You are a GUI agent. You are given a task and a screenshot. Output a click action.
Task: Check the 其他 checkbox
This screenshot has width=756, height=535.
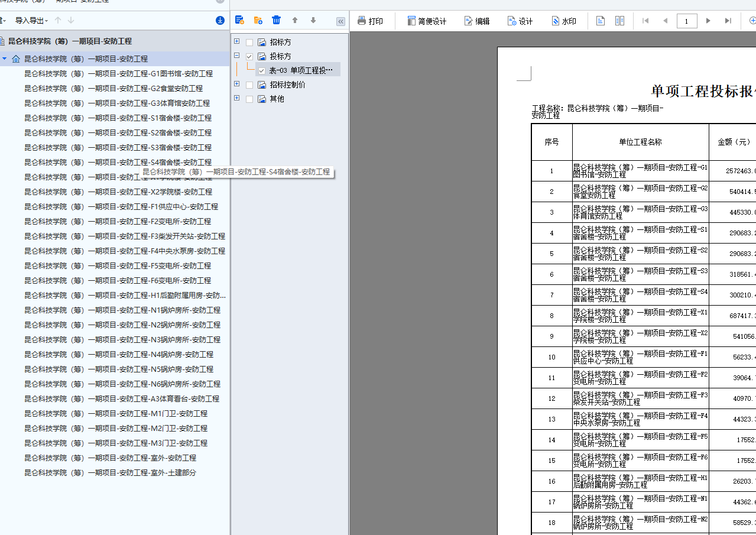pyautogui.click(x=249, y=99)
